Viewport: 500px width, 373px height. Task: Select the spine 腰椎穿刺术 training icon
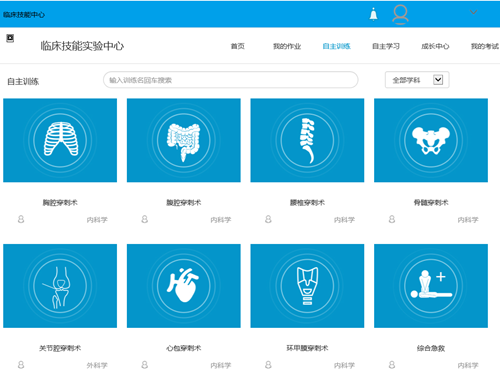[x=307, y=140]
